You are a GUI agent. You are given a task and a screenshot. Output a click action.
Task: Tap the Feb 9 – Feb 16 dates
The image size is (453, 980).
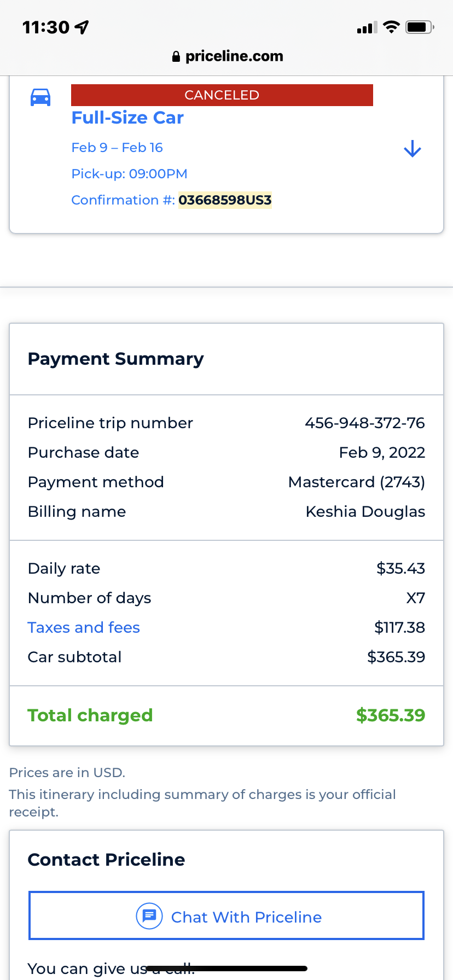coord(117,148)
